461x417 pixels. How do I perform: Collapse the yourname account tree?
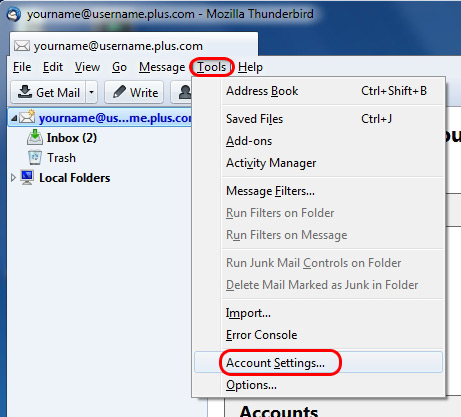(14, 118)
